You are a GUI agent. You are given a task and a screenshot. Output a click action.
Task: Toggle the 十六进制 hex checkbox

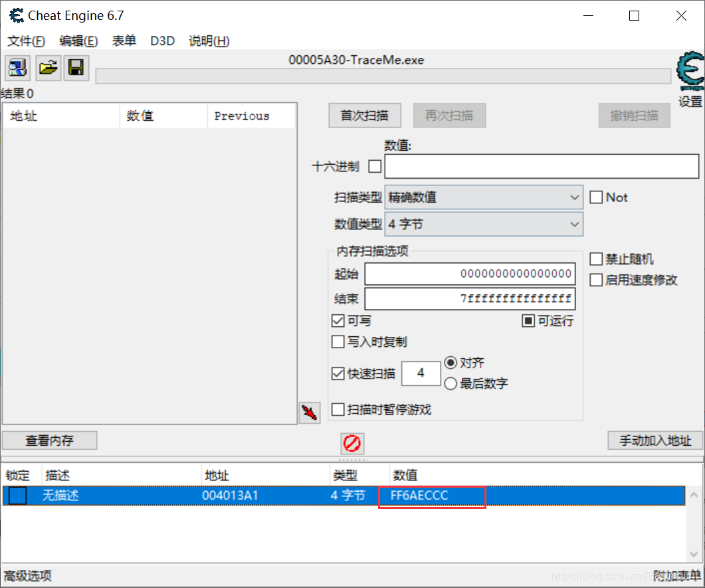pos(375,166)
